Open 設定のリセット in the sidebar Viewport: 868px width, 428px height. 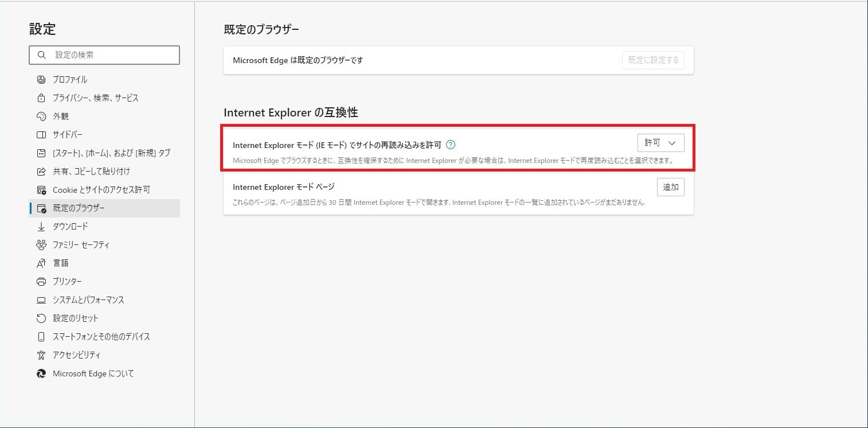click(x=104, y=318)
